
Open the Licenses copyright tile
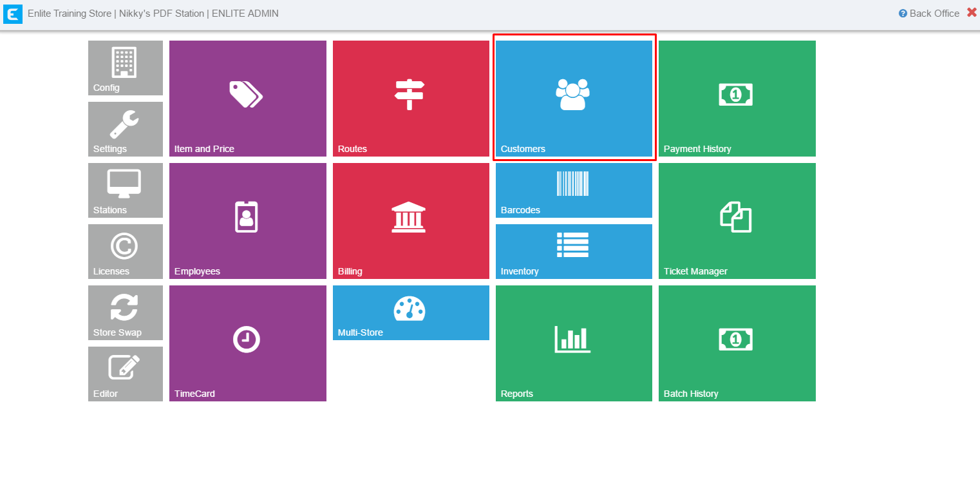(x=126, y=251)
